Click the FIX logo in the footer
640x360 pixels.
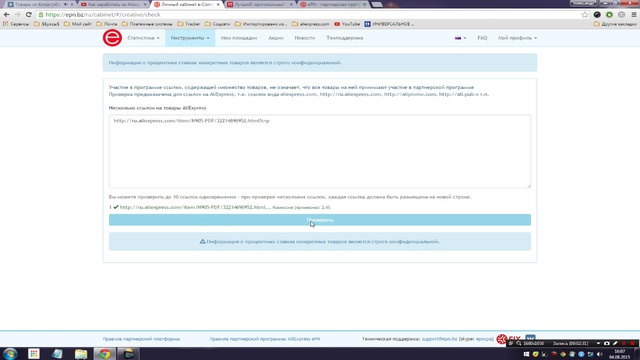pos(509,339)
